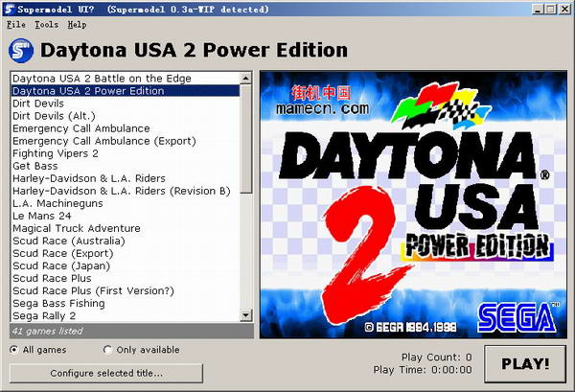Select Daytona USA 2 Power Edition in list
Screen dimensions: 575x392
[x=126, y=91]
